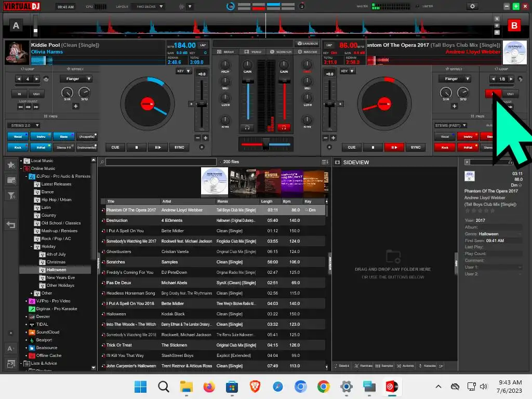The height and width of the screenshot is (399, 532).
Task: Click the SYNC button on deck A
Action: point(179,147)
